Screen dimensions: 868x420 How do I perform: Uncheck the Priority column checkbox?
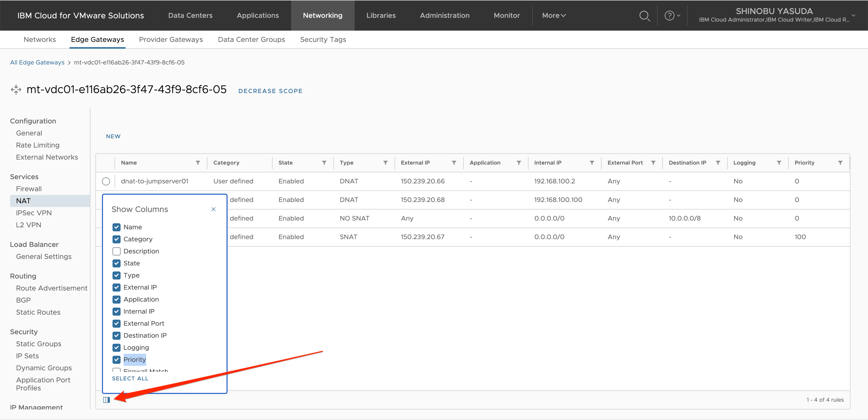tap(117, 360)
